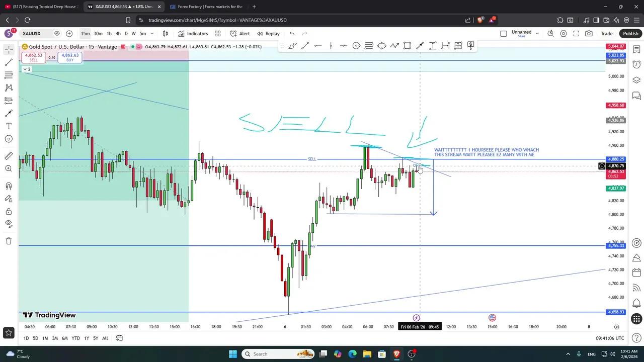Click the XAUUSD symbol search field
Viewport: 644px width, 362px height.
coord(37,34)
